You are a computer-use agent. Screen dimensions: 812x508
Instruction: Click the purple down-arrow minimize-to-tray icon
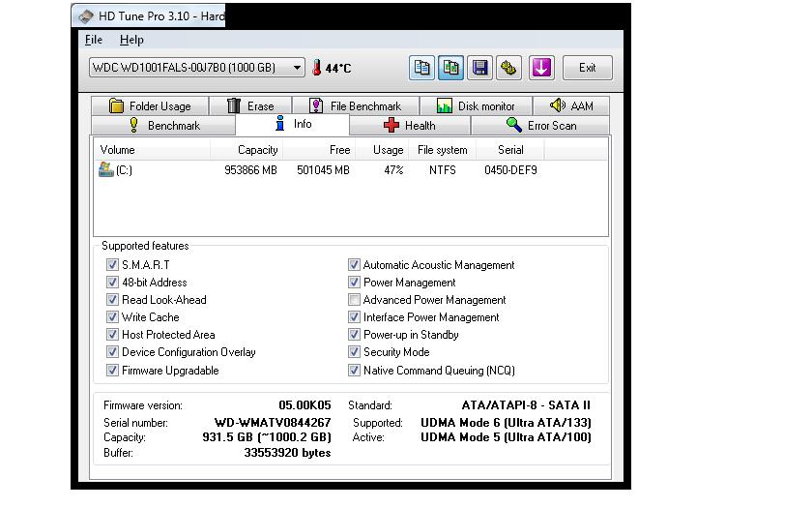click(x=541, y=68)
